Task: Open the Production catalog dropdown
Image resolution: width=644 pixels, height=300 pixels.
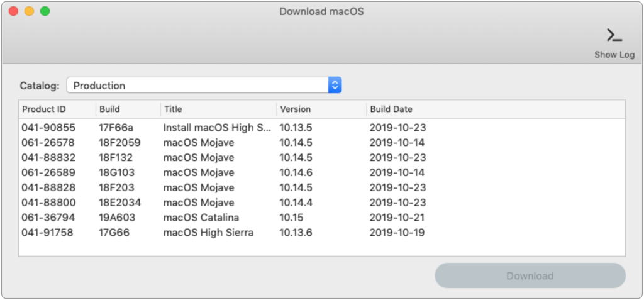Action: tap(204, 86)
